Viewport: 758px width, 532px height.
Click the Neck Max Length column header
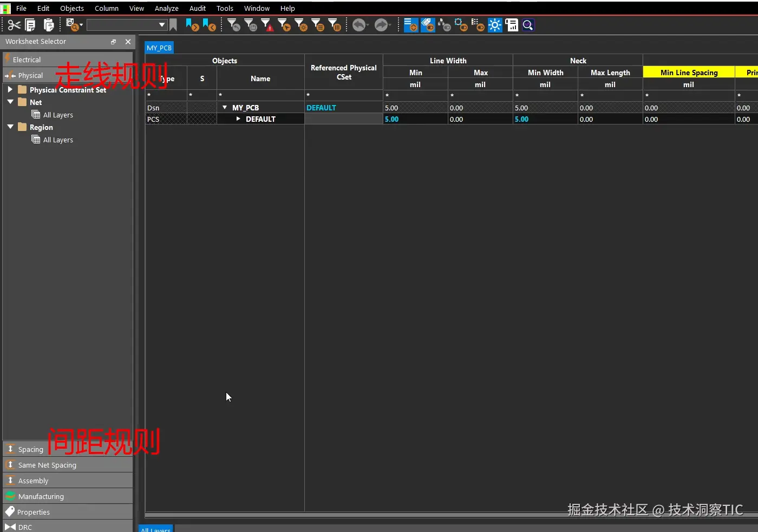(x=610, y=73)
